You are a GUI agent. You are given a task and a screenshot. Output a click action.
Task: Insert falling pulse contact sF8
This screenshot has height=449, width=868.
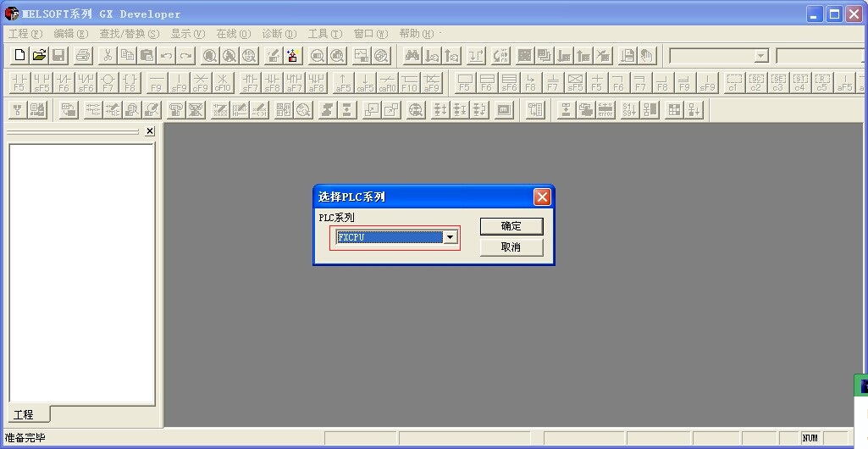click(x=273, y=82)
